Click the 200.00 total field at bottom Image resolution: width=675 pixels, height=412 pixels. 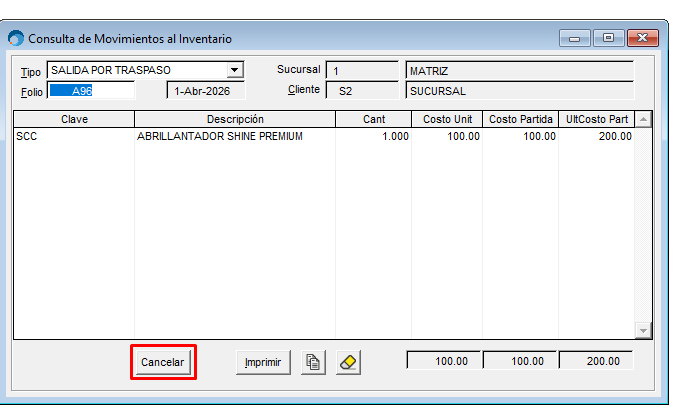coord(596,361)
